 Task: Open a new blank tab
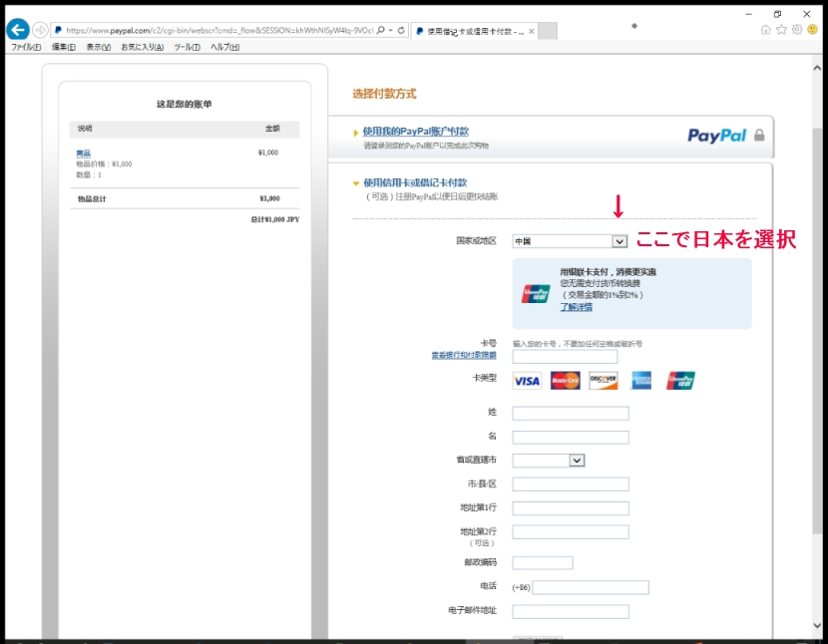548,31
